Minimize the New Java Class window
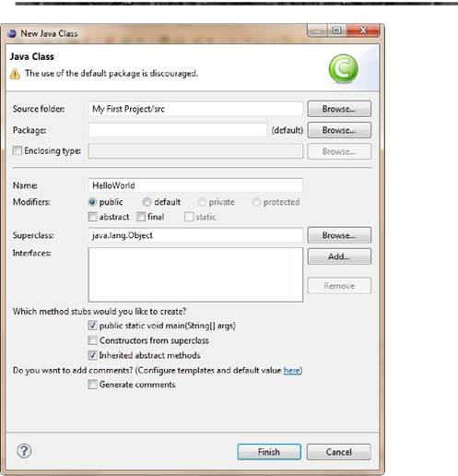458x476 pixels. (317, 30)
